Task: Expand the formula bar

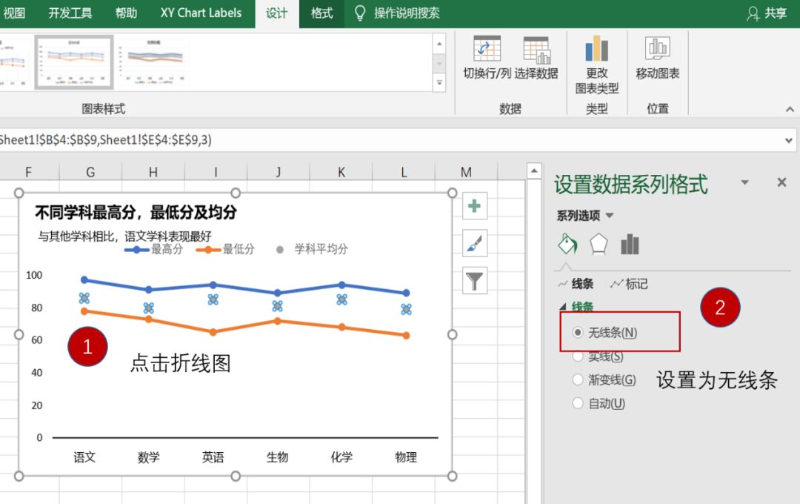Action: 789,140
